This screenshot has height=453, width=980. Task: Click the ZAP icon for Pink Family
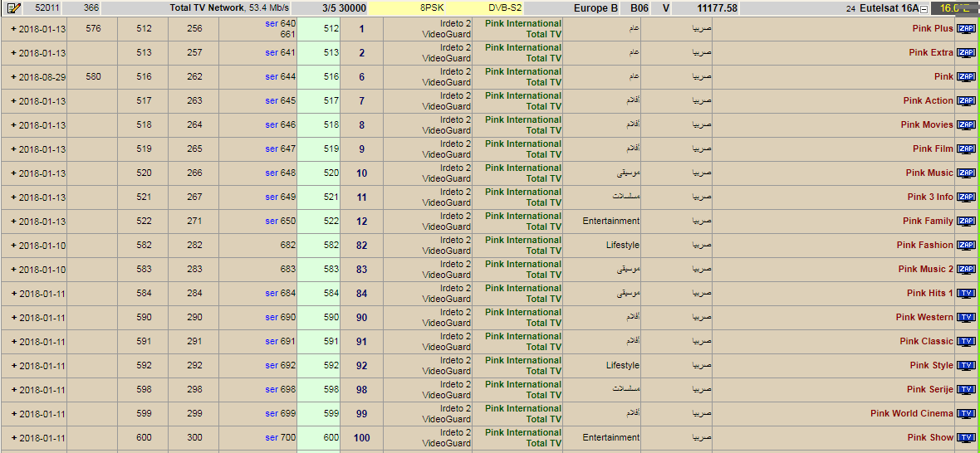[966, 222]
